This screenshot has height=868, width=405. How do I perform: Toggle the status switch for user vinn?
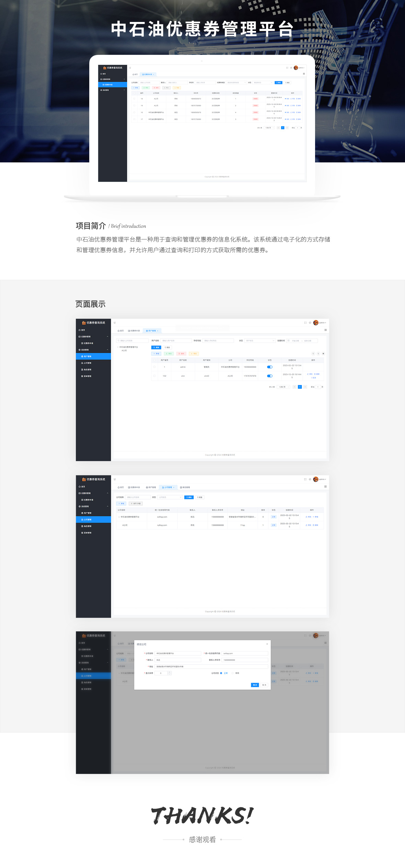tap(270, 376)
